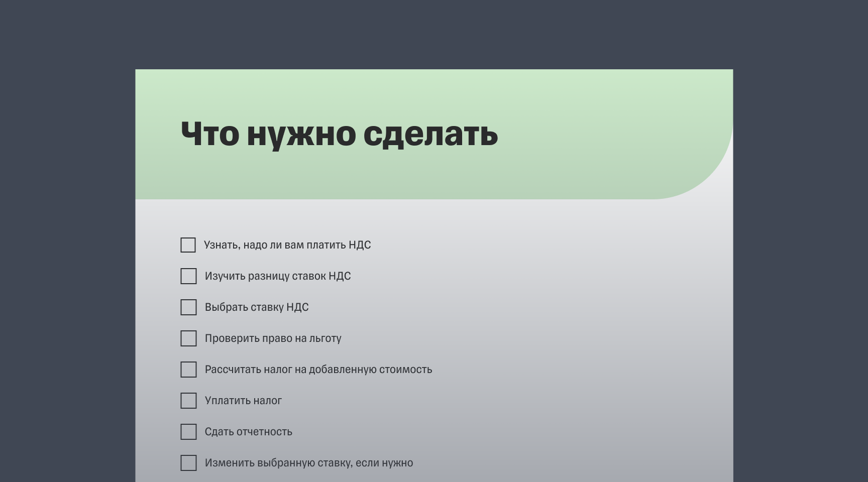
Task: Select the 'Проверить право на льготу' entry
Action: (x=273, y=338)
